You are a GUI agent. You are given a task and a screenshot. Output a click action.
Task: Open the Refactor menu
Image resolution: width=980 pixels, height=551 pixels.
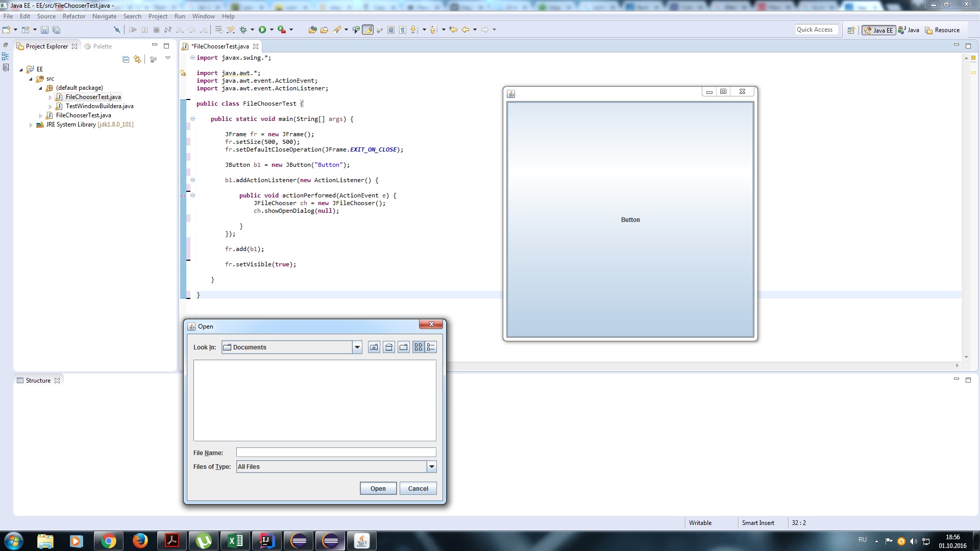(74, 16)
